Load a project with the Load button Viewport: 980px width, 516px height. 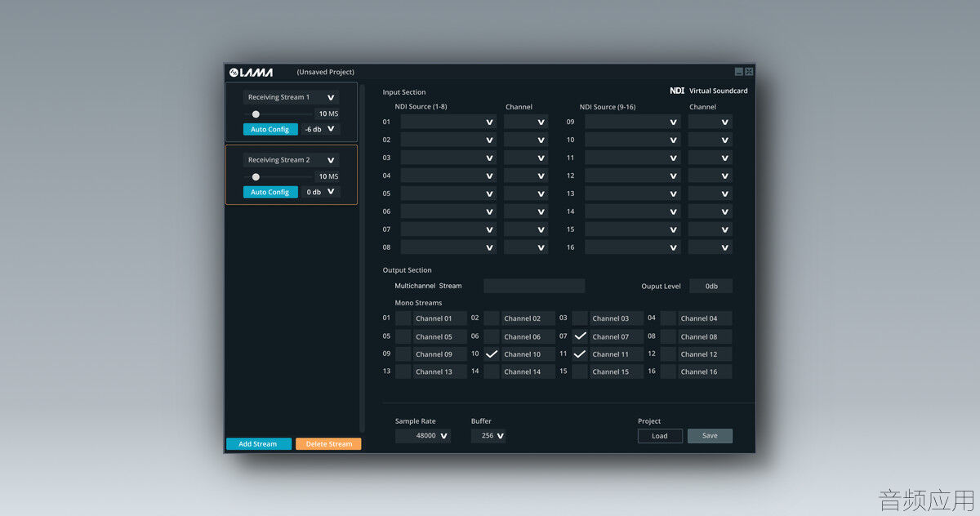coord(660,436)
